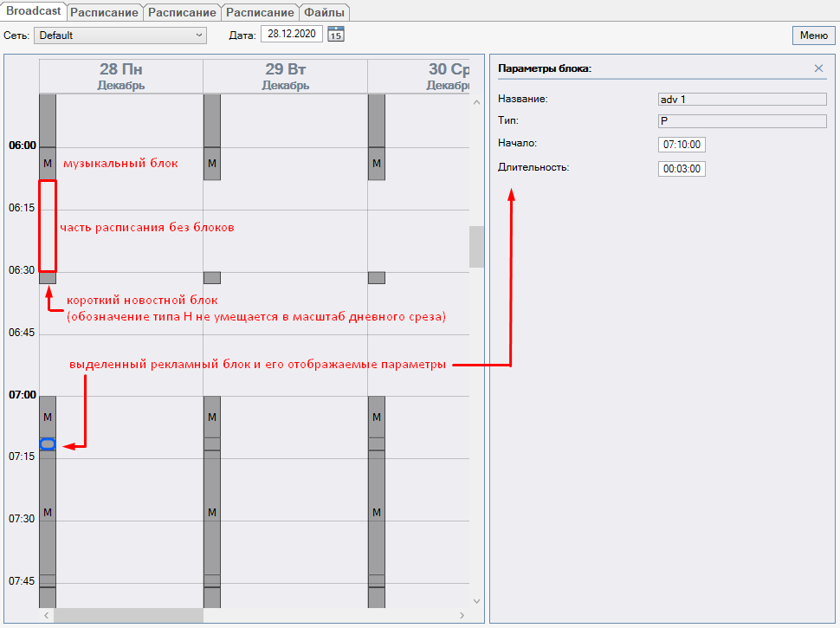
Task: Select the block before 06:00 on 28 Пн
Action: coord(48,120)
